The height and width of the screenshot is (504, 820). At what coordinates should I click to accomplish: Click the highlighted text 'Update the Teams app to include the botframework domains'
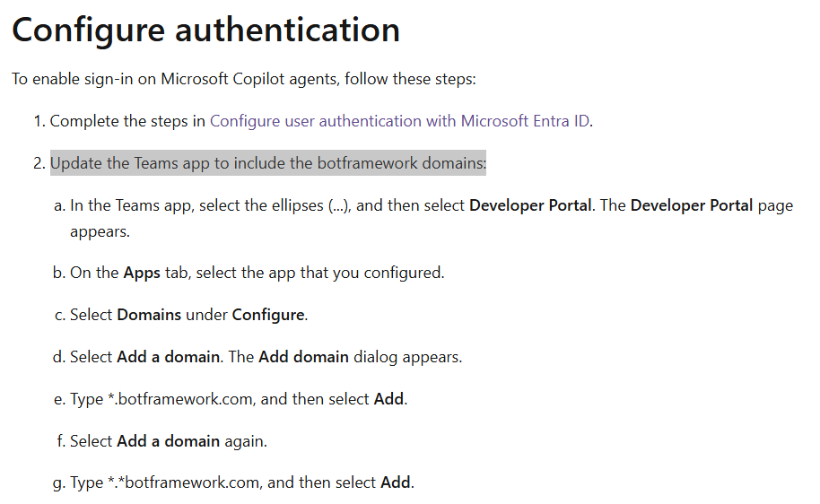point(268,163)
